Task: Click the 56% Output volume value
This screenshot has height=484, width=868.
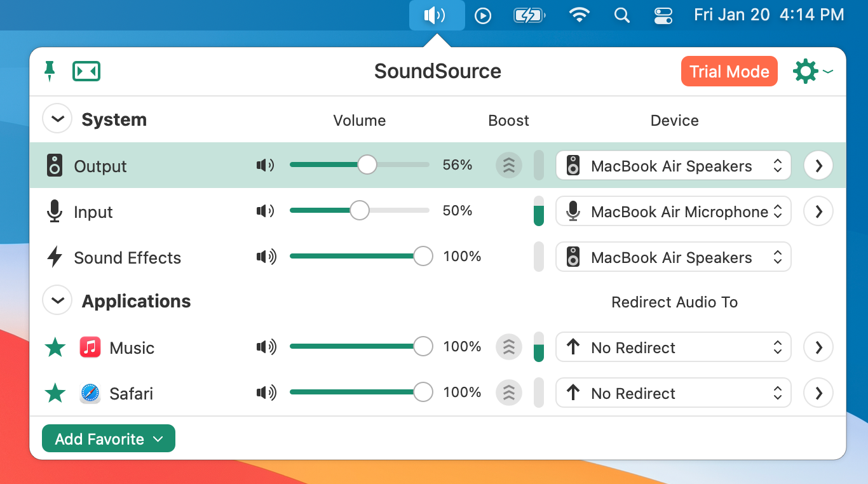Action: (x=458, y=165)
